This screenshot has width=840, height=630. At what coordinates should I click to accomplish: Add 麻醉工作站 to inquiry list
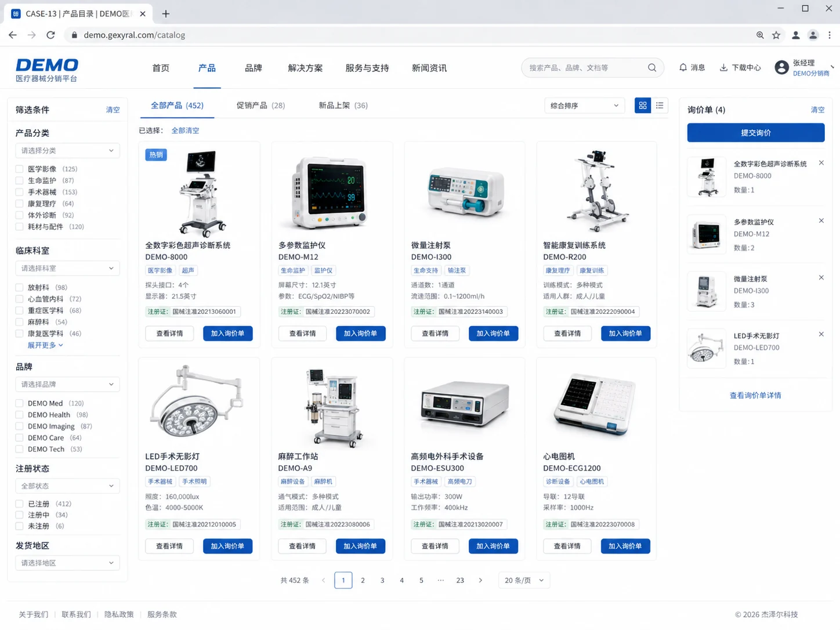360,546
